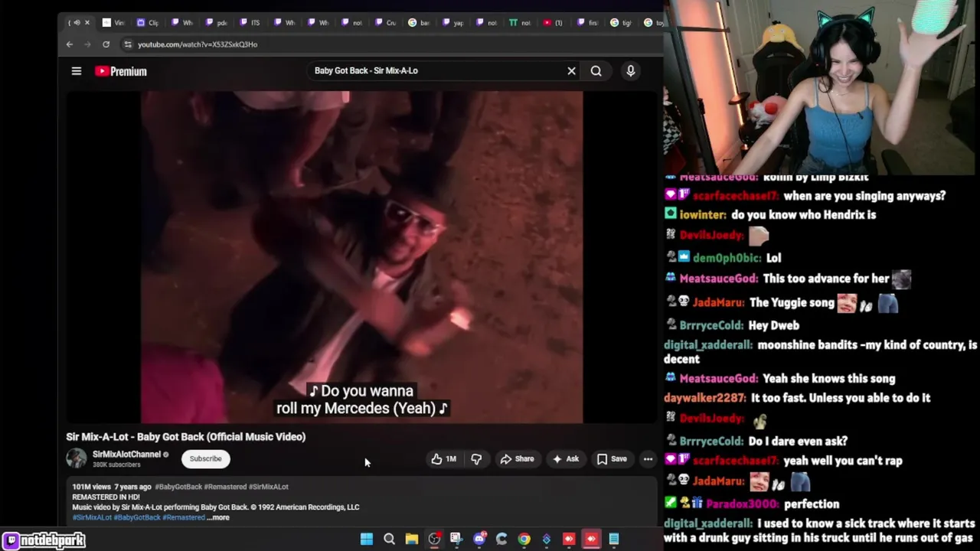Subscribe to SirMixAlotChannel
Image resolution: width=980 pixels, height=551 pixels.
pos(205,458)
